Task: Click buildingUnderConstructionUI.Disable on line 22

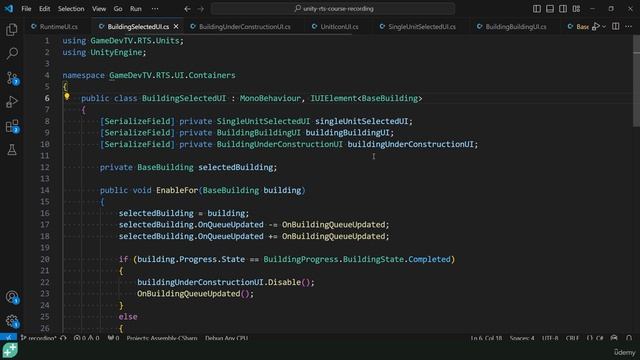Action: click(x=219, y=282)
